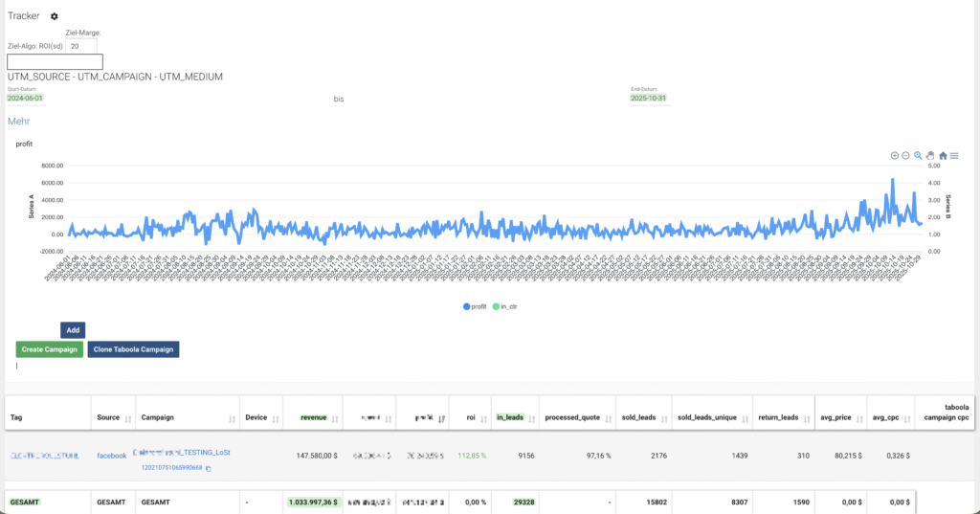Open the chart hamburger menu
Screen dimensions: 980x514
click(x=954, y=155)
